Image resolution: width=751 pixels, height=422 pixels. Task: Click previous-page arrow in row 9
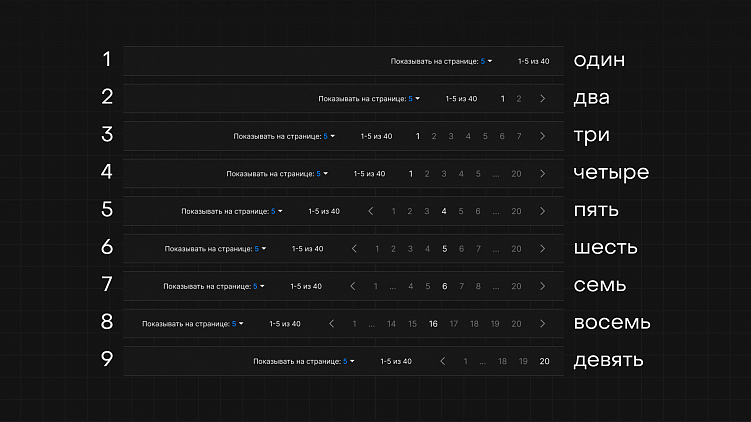[x=443, y=361]
